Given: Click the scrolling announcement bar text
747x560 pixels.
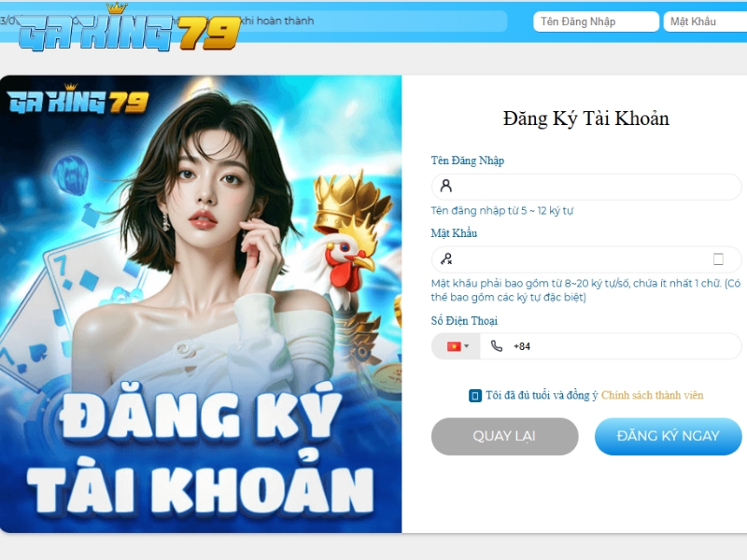Looking at the screenshot, I should pos(276,21).
